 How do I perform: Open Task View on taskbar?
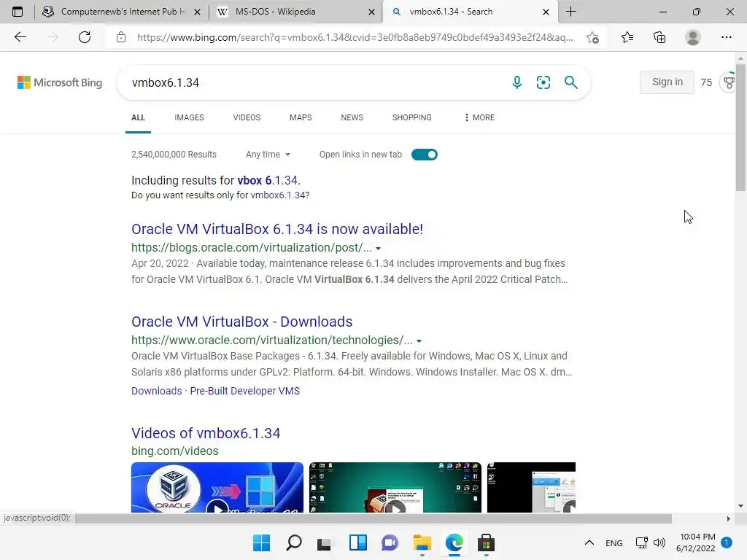tap(325, 542)
